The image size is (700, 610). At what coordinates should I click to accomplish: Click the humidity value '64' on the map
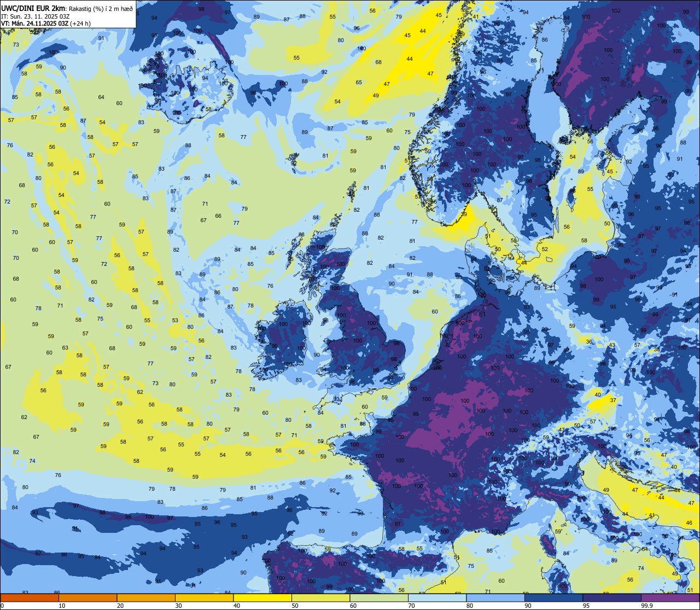pos(101,97)
